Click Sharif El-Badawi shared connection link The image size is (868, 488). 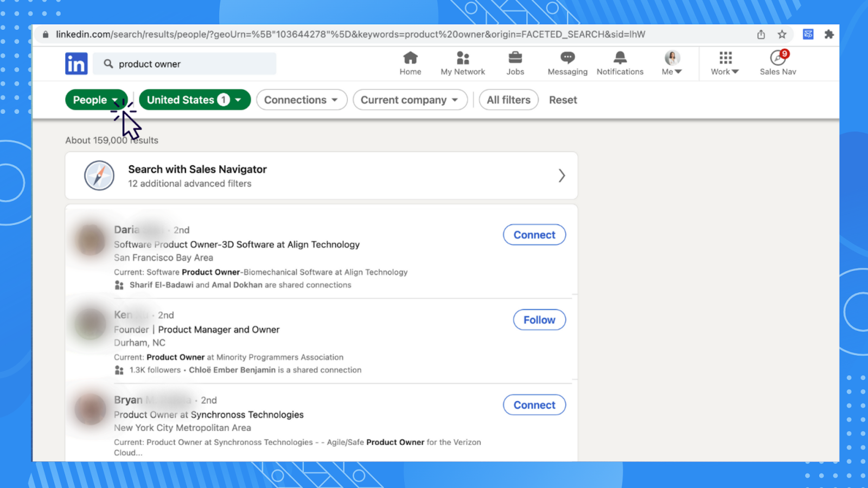(x=161, y=285)
